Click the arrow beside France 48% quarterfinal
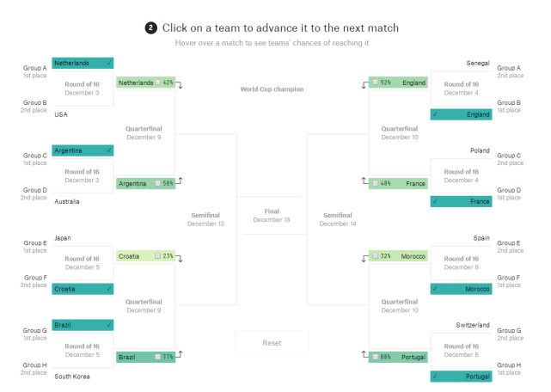Image resolution: width=551 pixels, height=392 pixels. pos(364,181)
